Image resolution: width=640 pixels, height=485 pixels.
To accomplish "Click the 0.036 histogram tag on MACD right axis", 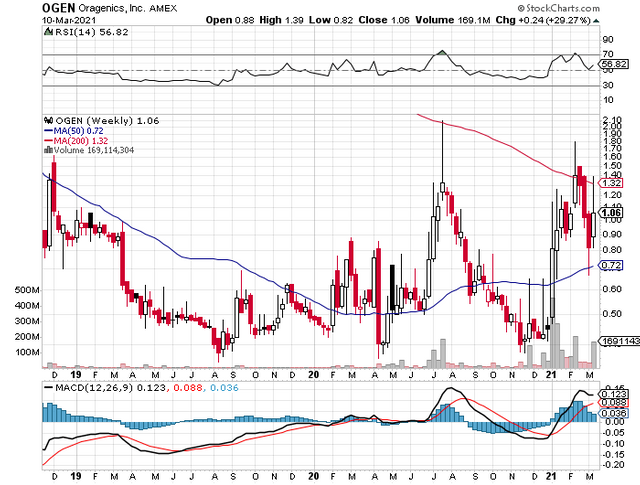I will coord(615,413).
